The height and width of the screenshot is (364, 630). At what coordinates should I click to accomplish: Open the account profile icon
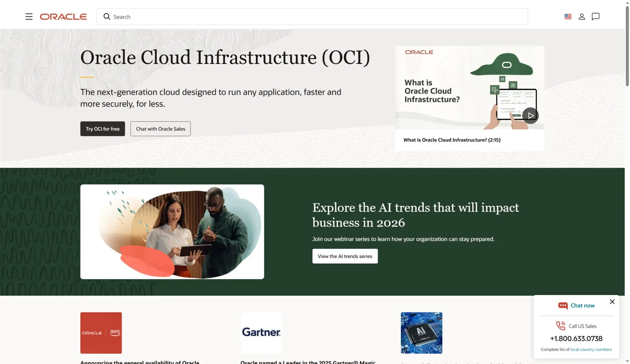pyautogui.click(x=582, y=17)
